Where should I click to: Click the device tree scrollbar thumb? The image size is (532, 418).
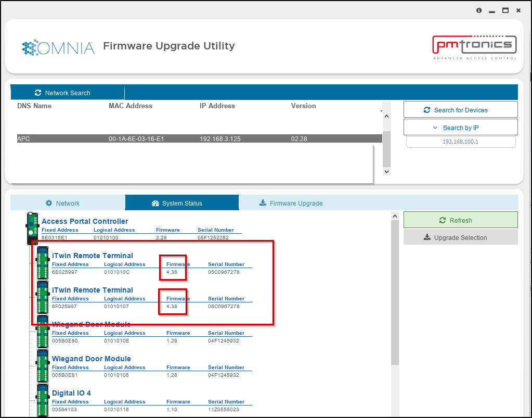395,293
